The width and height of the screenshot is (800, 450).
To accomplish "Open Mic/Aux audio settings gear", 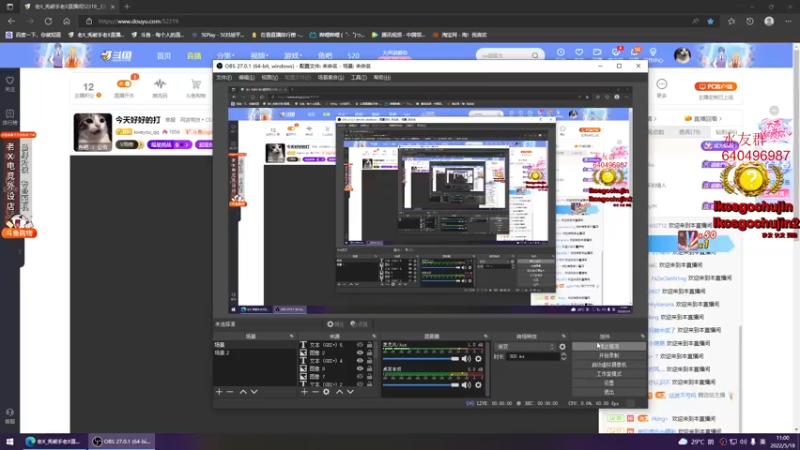I will coord(478,359).
